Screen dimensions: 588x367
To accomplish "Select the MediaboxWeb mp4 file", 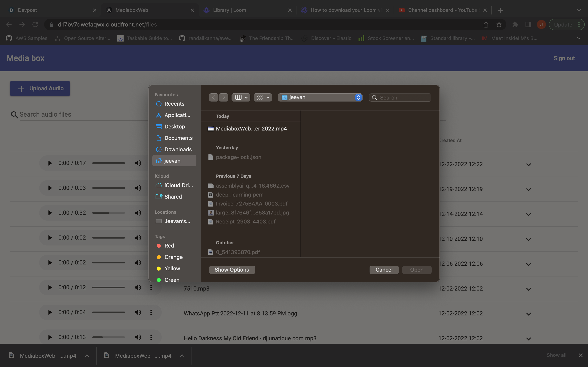I will pyautogui.click(x=251, y=129).
